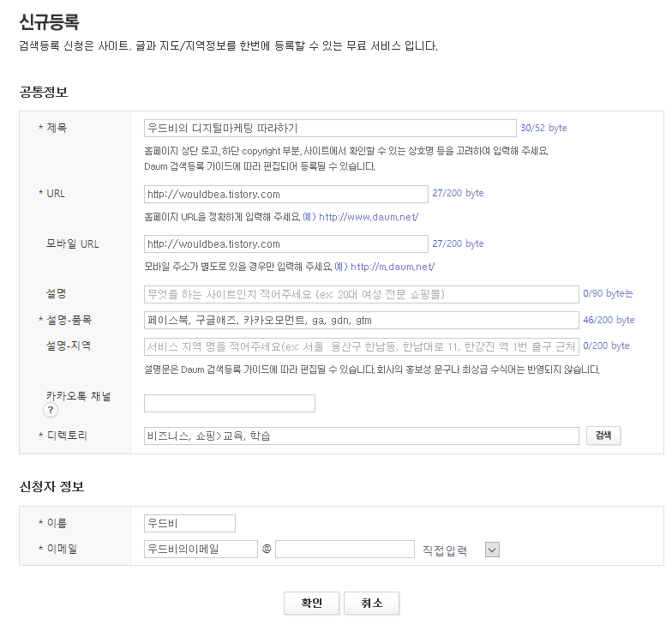The image size is (672, 631).
Task: Click the 설명-지역 region input field
Action: point(362,346)
